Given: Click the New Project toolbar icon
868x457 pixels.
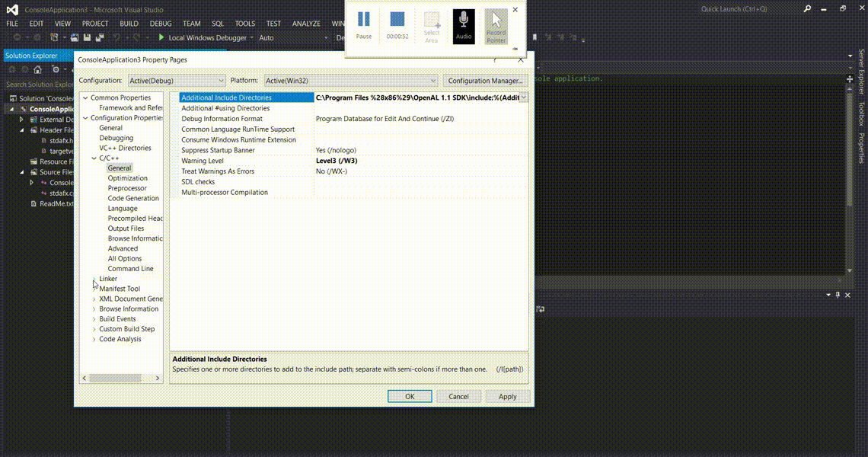Looking at the screenshot, I should click(x=54, y=37).
